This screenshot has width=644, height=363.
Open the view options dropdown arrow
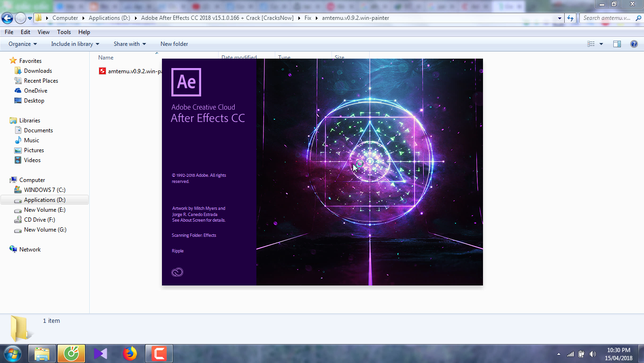click(x=601, y=44)
